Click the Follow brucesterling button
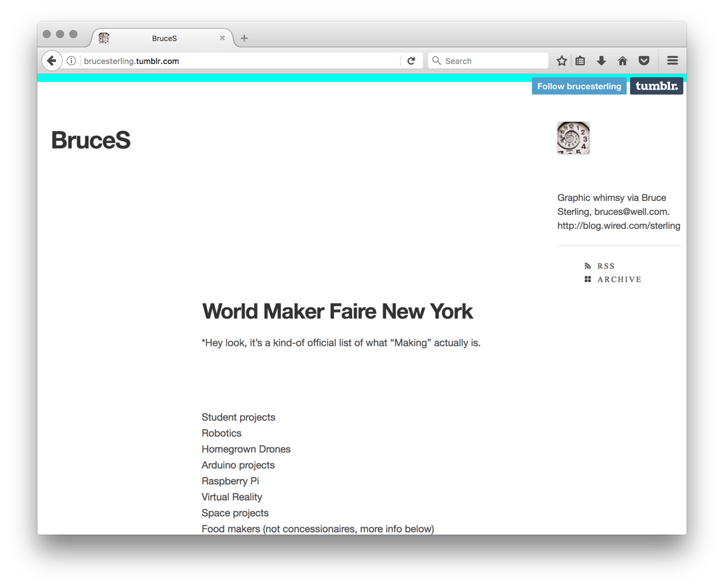 (579, 86)
